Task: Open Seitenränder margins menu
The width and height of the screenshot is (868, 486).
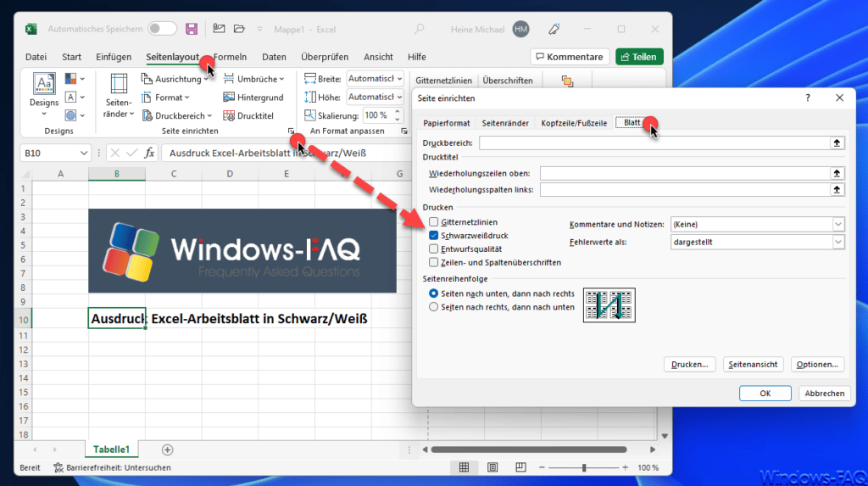Action: tap(119, 95)
